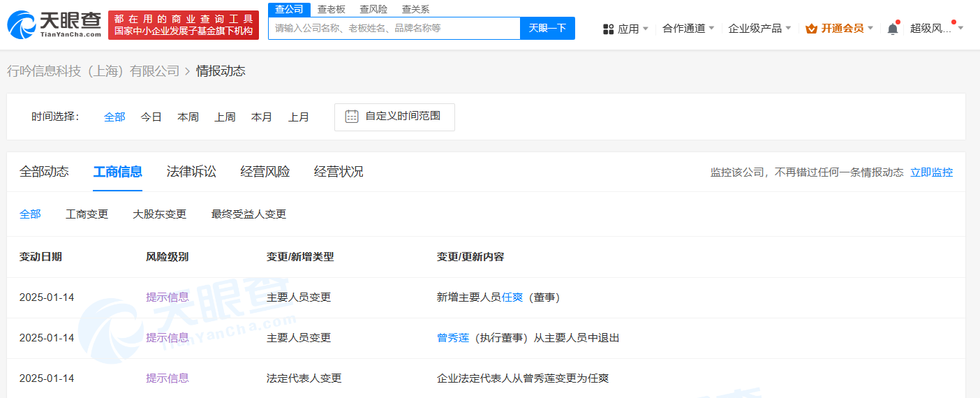This screenshot has width=980, height=398.
Task: Select time filter 上周
Action: (225, 117)
